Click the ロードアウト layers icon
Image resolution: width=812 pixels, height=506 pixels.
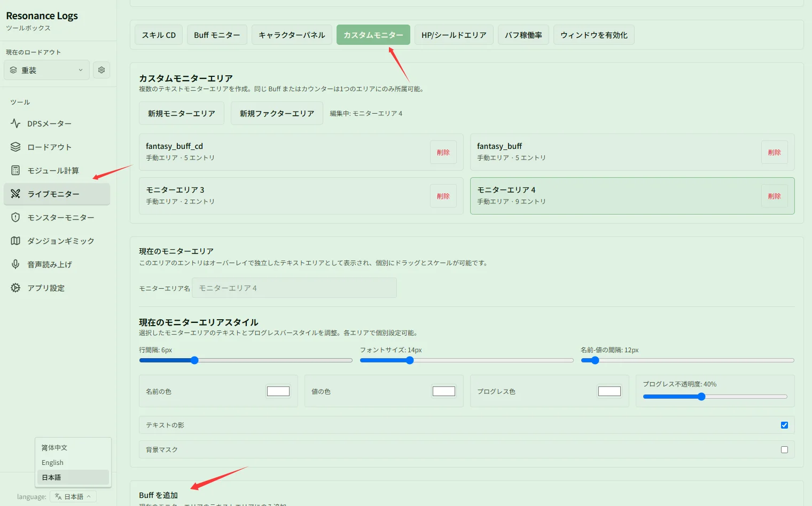[15, 147]
